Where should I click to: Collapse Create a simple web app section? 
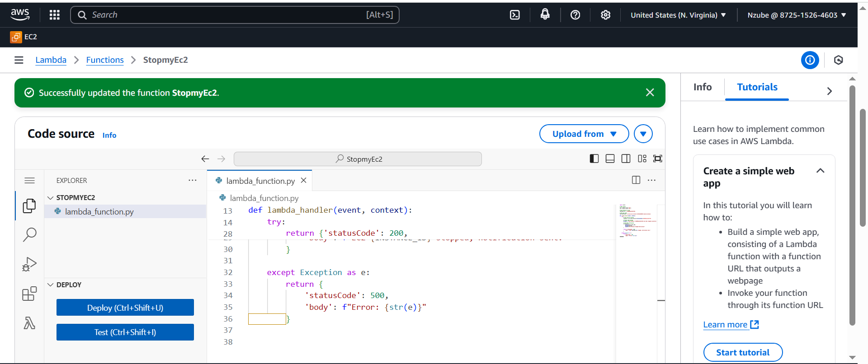coord(821,171)
